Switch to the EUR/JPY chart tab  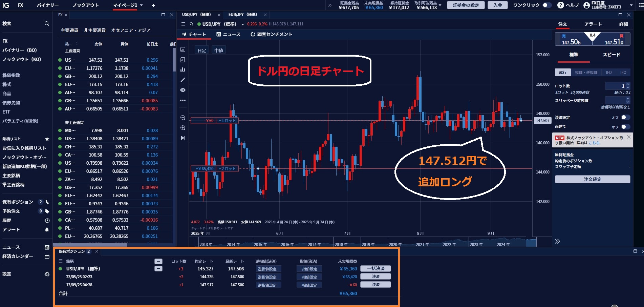(x=243, y=15)
